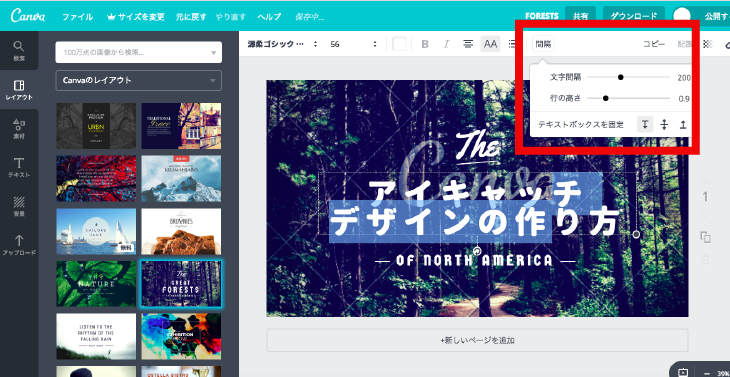The image size is (730, 377).
Task: Click the list formatting icon
Action: pyautogui.click(x=512, y=44)
